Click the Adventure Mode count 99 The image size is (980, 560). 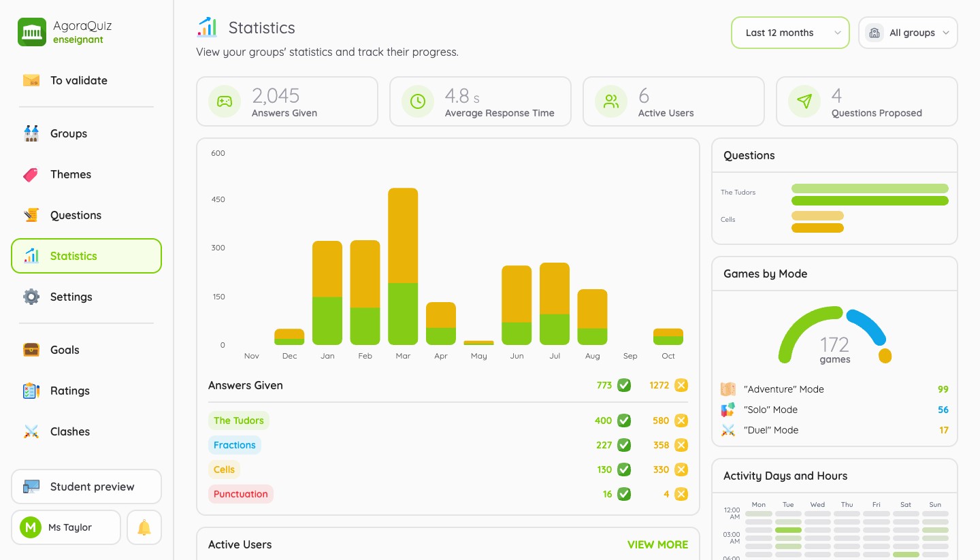tap(943, 389)
